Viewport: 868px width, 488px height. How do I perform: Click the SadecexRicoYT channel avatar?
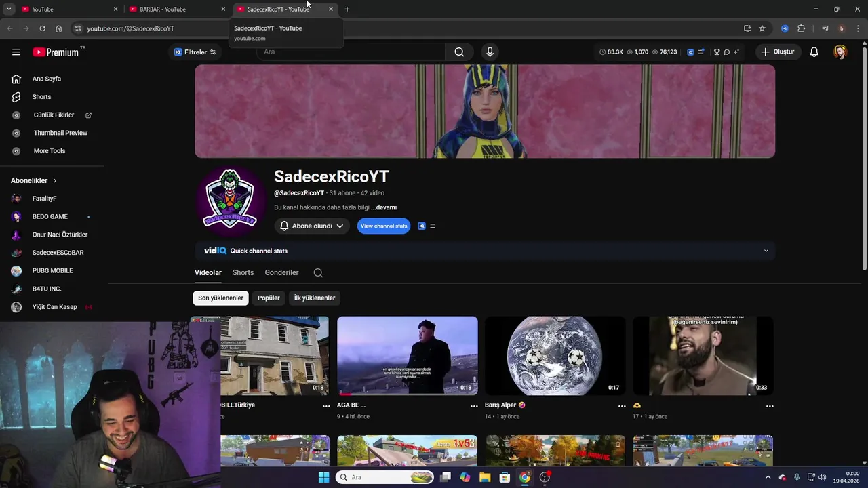click(230, 201)
